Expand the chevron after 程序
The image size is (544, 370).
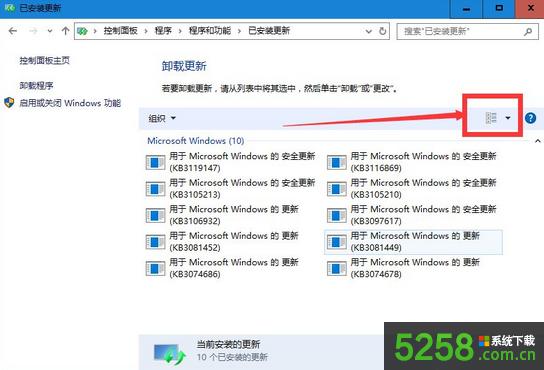click(180, 31)
